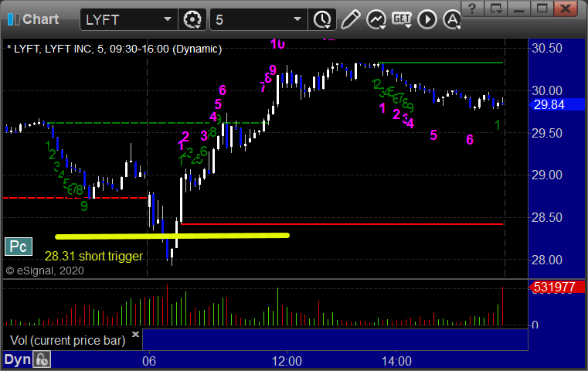Click the 14:00 time axis label

[396, 361]
